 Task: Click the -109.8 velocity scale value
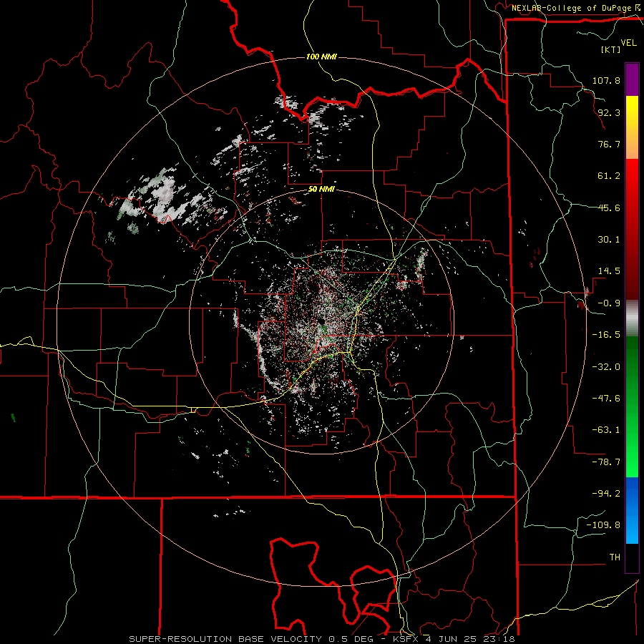pyautogui.click(x=603, y=525)
